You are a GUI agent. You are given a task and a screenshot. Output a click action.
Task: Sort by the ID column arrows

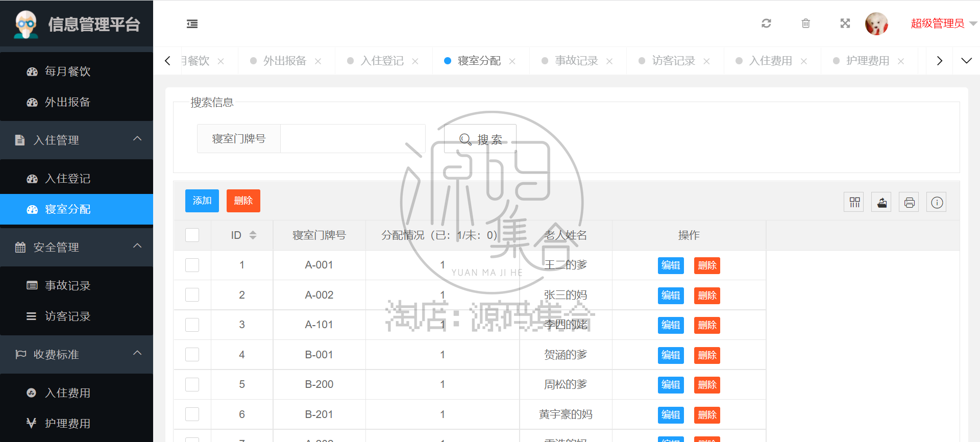click(253, 235)
